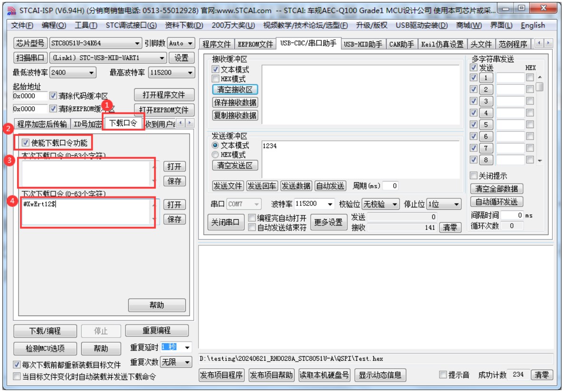This screenshot has width=562, height=392.
Task: Switch to 头文件 tab
Action: [x=481, y=44]
